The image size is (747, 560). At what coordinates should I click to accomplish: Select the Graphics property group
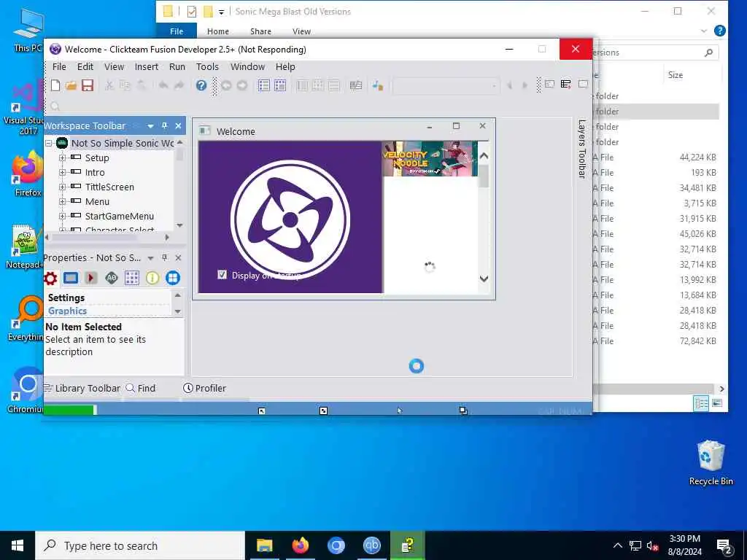[67, 311]
